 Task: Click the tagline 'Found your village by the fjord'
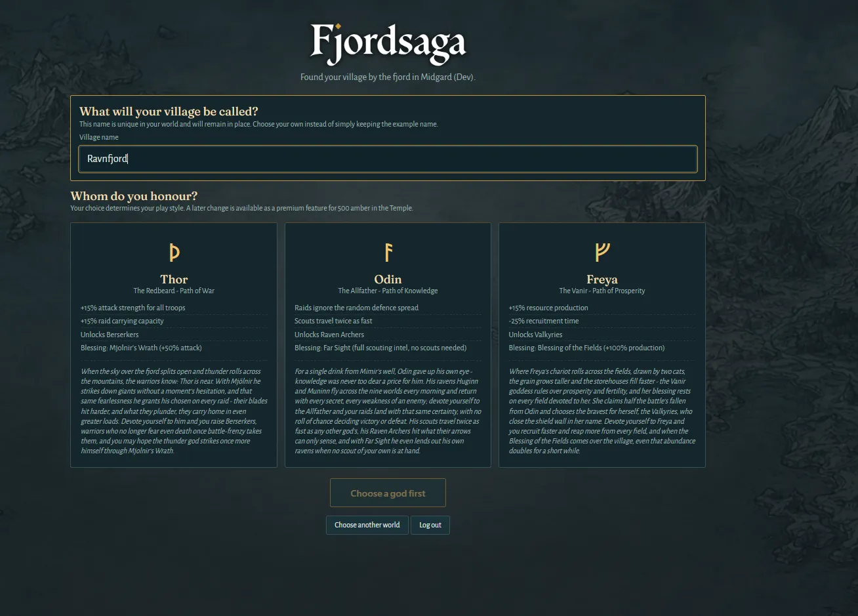(x=388, y=77)
